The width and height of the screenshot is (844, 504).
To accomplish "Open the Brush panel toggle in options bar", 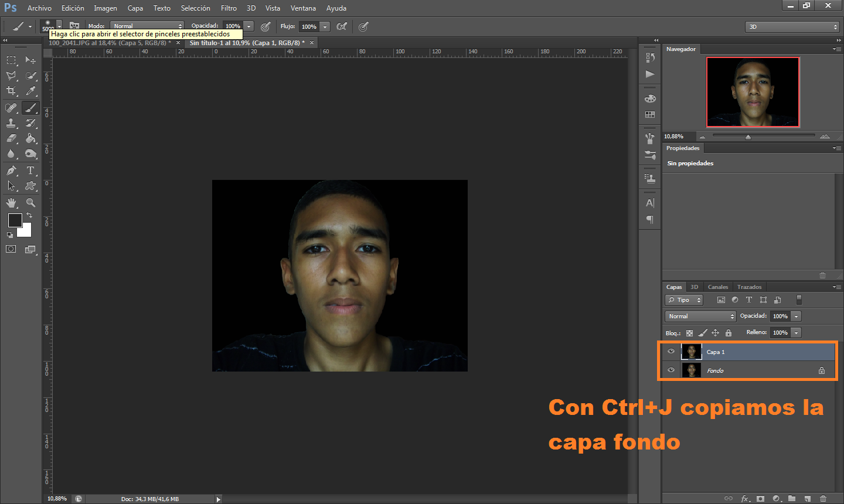I will click(x=74, y=26).
